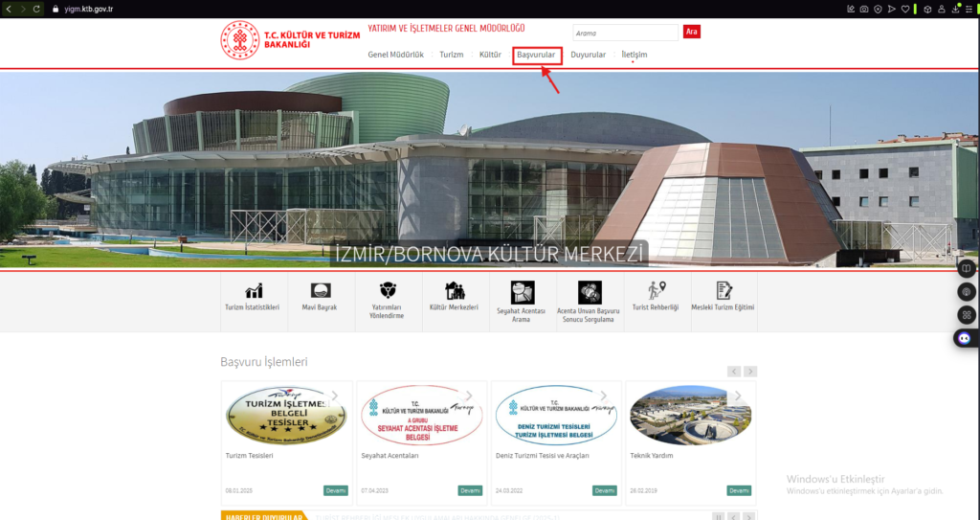Advance arrow on Turizm Tesisleri card

tap(335, 396)
